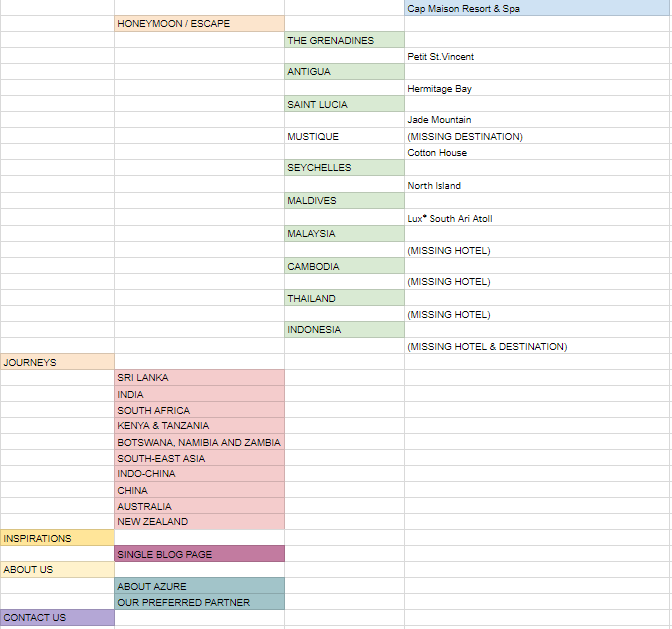Select the Lux* South Ari Atoll cell

click(538, 218)
